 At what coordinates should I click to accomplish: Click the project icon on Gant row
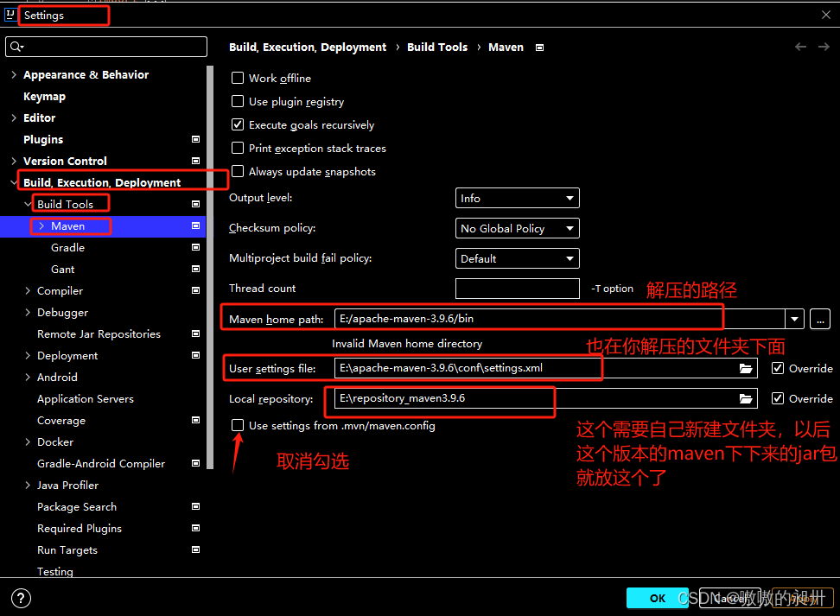195,269
